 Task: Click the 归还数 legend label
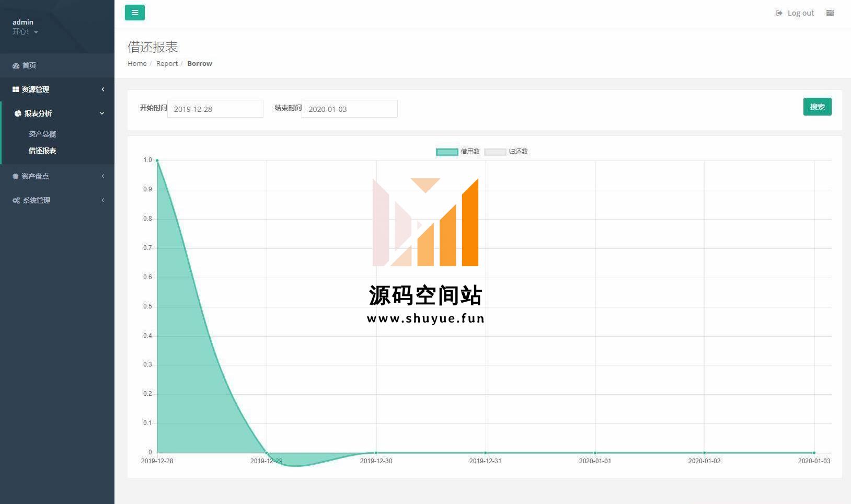click(518, 152)
